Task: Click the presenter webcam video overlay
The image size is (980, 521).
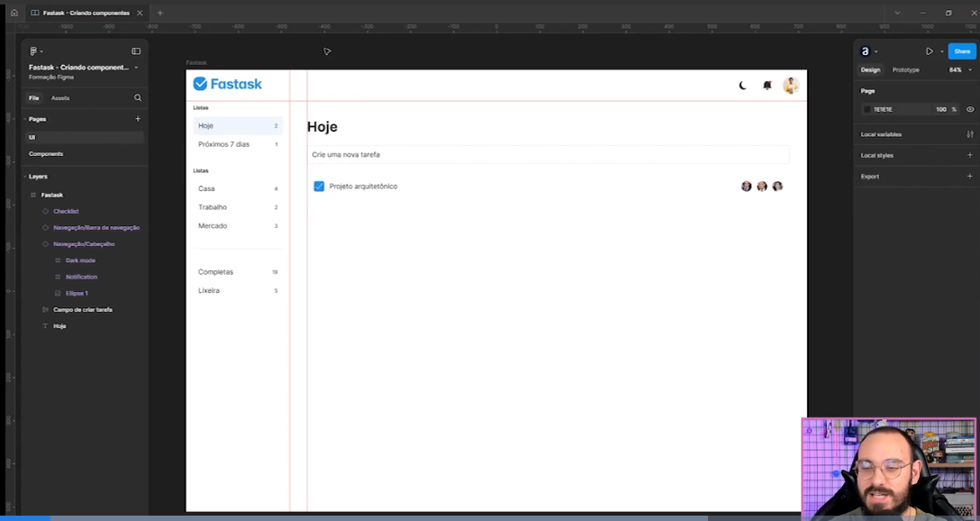Action: point(888,468)
